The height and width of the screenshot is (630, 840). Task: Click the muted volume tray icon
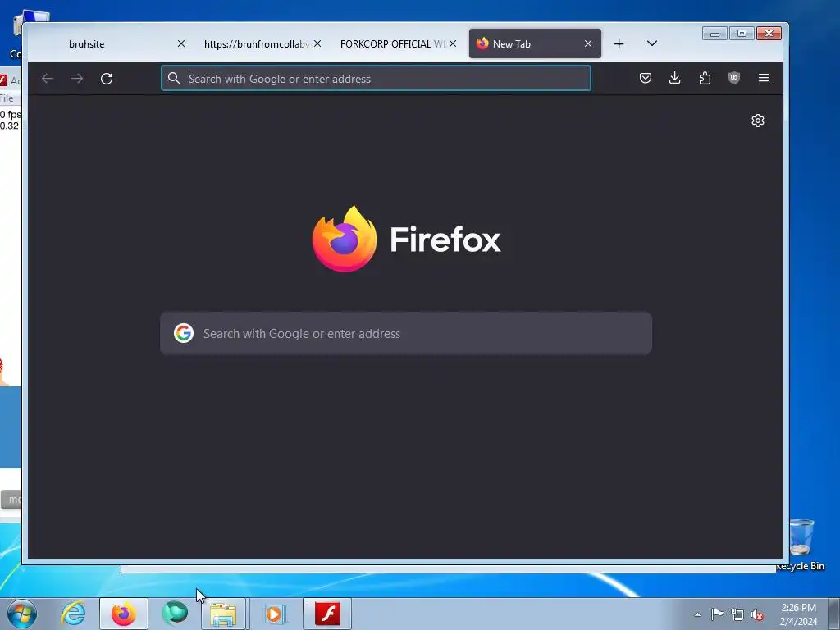[757, 614]
